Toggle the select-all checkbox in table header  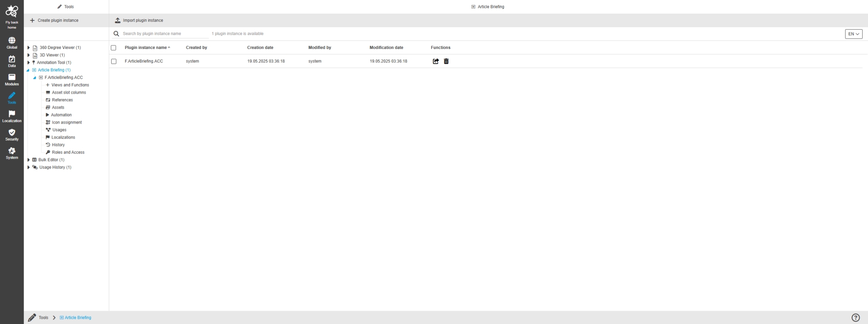point(114,48)
